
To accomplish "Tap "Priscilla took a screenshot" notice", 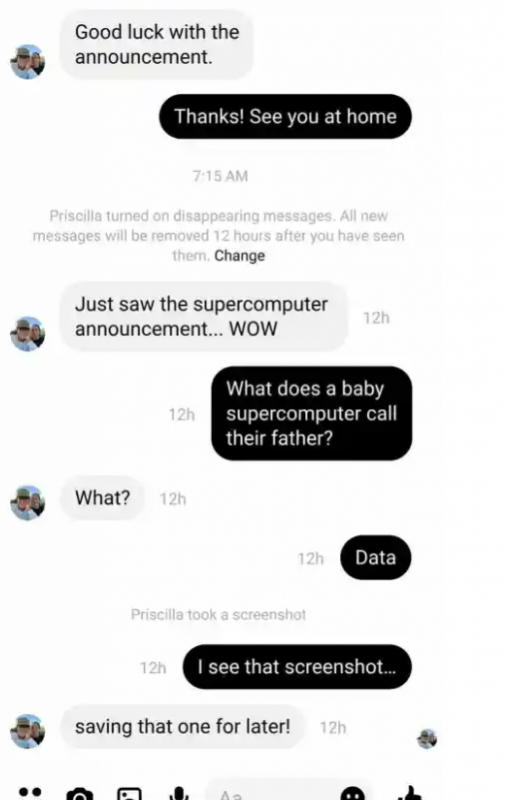I will tap(218, 614).
